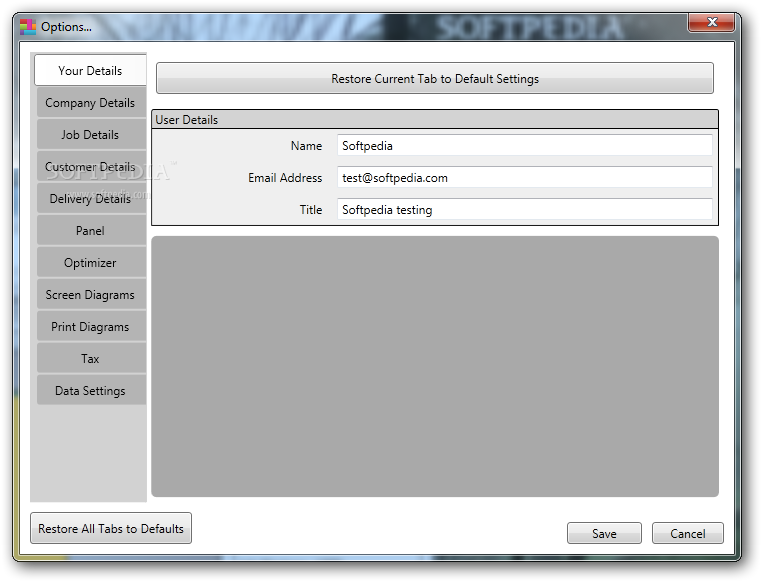Click Restore All Tabs to Defaults

[x=111, y=529]
